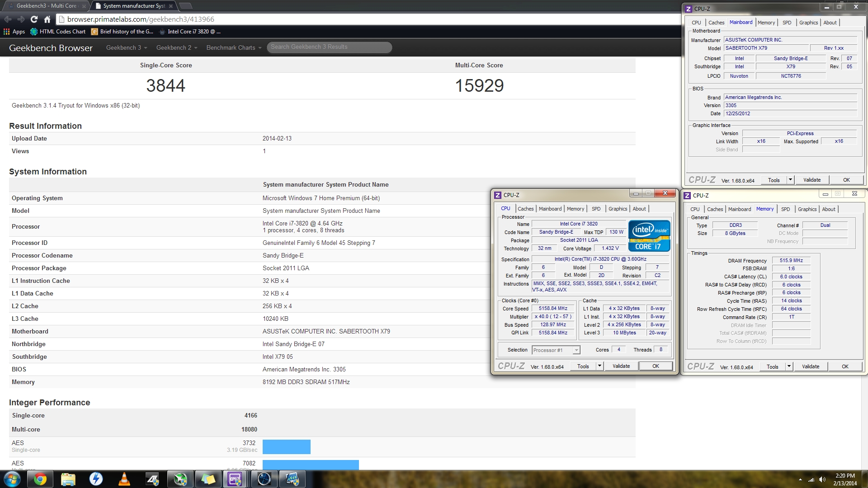
Task: Open the Processor #1 selection combo box
Action: click(x=556, y=350)
